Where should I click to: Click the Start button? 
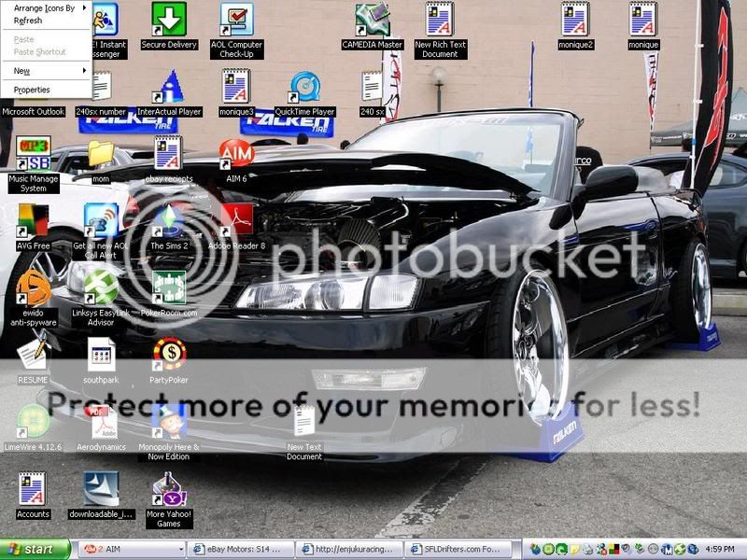(35, 550)
